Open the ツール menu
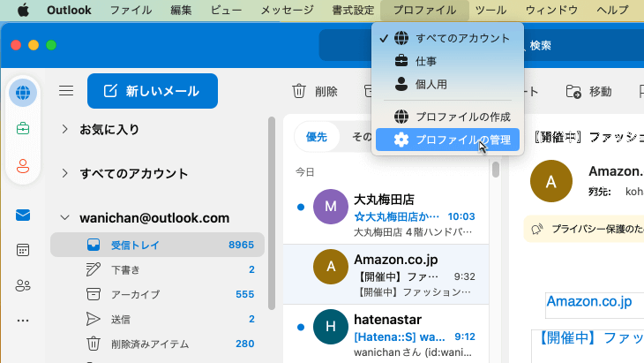644x363 pixels. (490, 10)
